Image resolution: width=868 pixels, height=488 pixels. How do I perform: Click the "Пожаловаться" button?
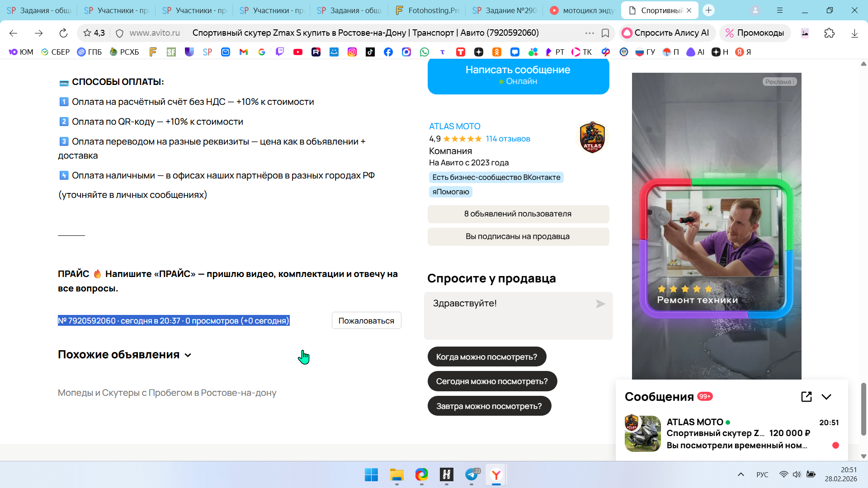(366, 321)
